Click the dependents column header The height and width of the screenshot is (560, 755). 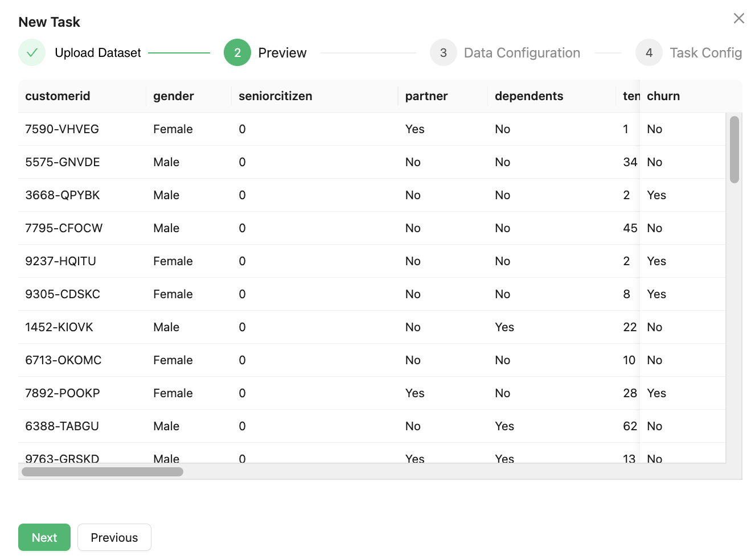click(528, 96)
